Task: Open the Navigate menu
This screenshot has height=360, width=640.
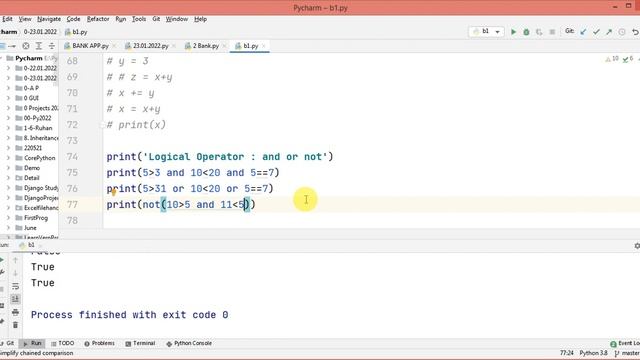Action: click(x=49, y=19)
